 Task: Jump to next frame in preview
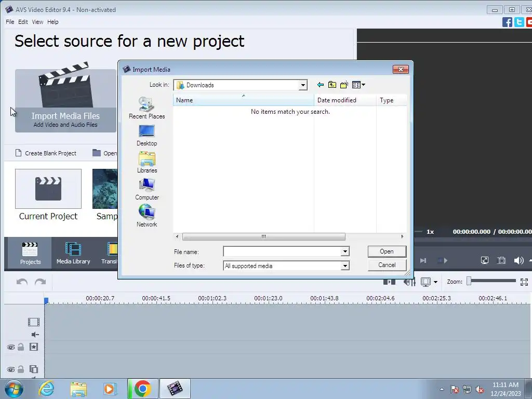[423, 261]
